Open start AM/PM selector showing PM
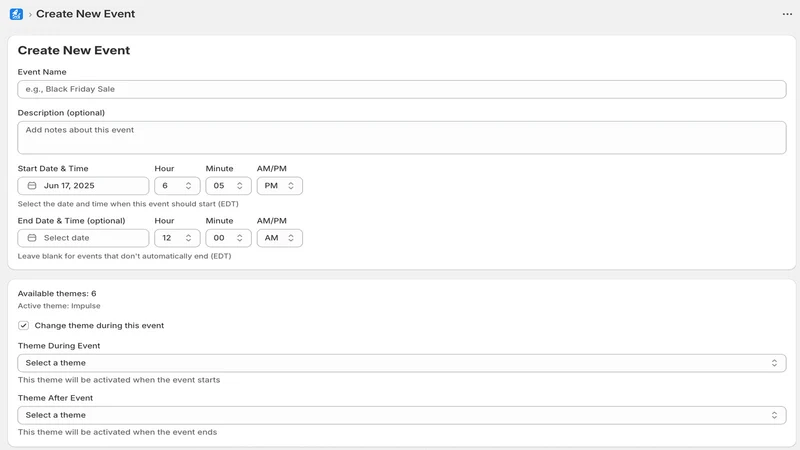Viewport: 800px width, 450px height. (280, 186)
